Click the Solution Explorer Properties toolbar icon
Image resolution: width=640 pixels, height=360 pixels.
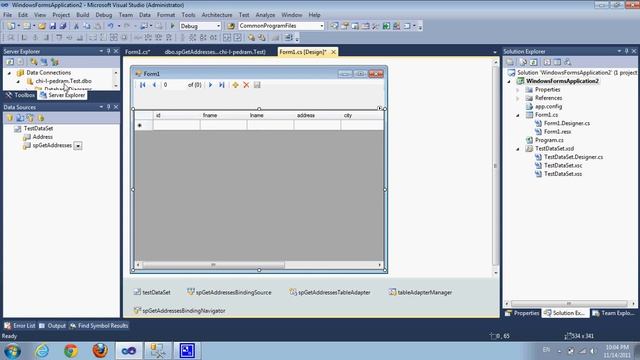(510, 62)
